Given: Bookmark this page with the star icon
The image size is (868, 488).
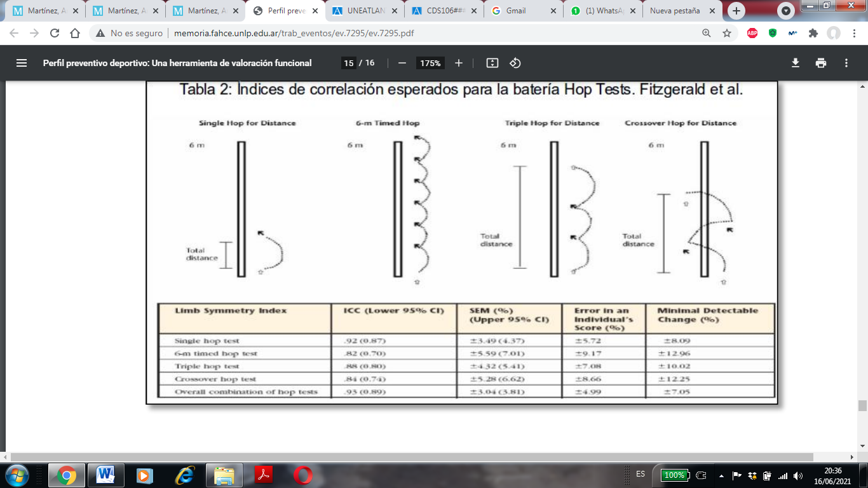Looking at the screenshot, I should 727,33.
